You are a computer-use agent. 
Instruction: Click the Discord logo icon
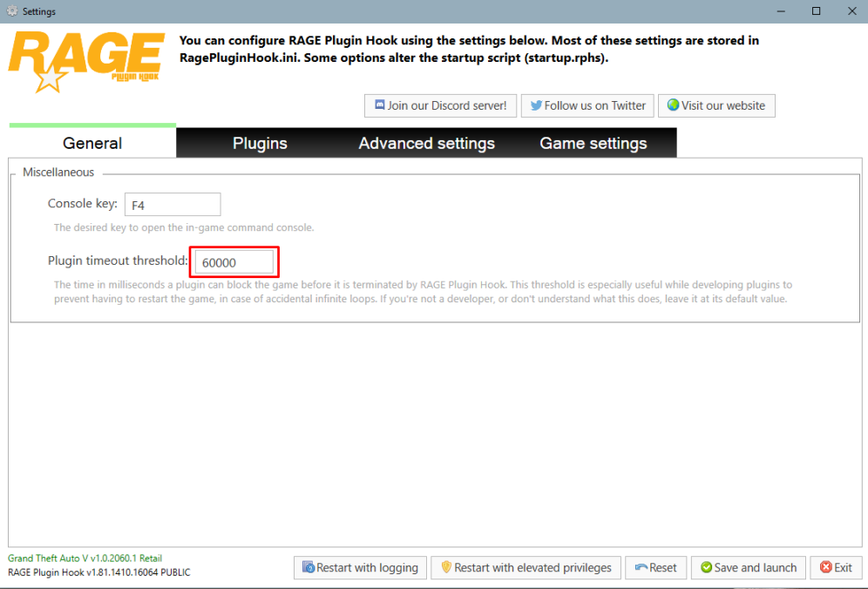(x=380, y=105)
